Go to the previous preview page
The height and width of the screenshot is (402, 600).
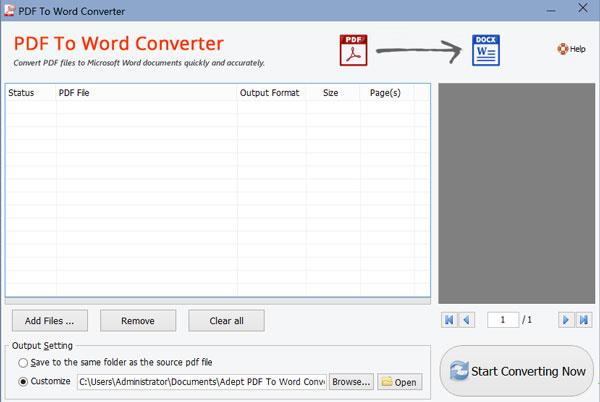coord(466,319)
